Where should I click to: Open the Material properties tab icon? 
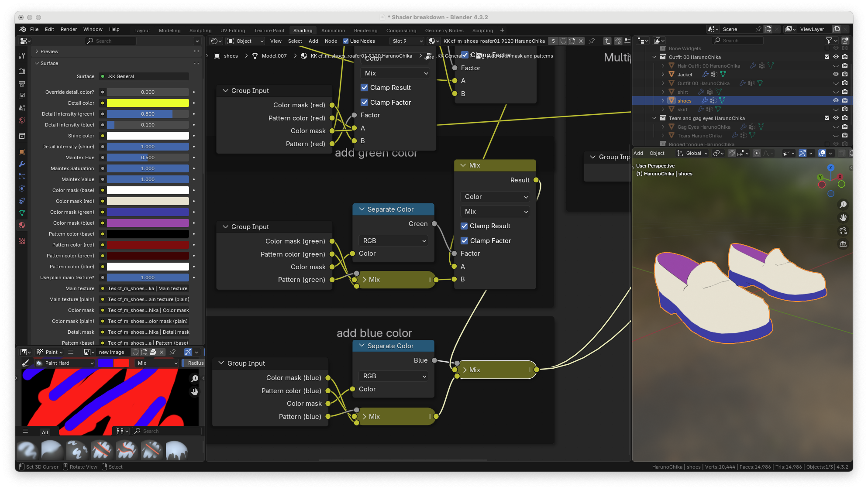pyautogui.click(x=22, y=226)
